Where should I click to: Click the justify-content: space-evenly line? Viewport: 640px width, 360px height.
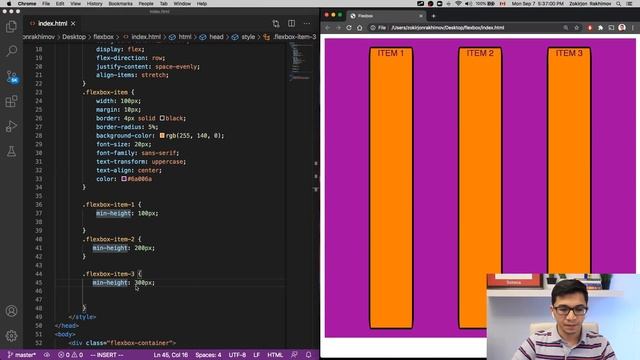click(148, 67)
